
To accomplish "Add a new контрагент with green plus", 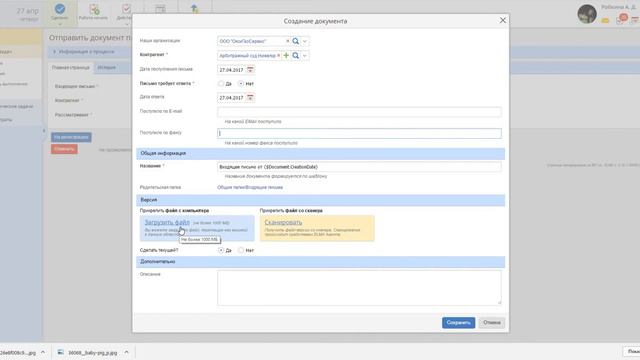I will [286, 56].
